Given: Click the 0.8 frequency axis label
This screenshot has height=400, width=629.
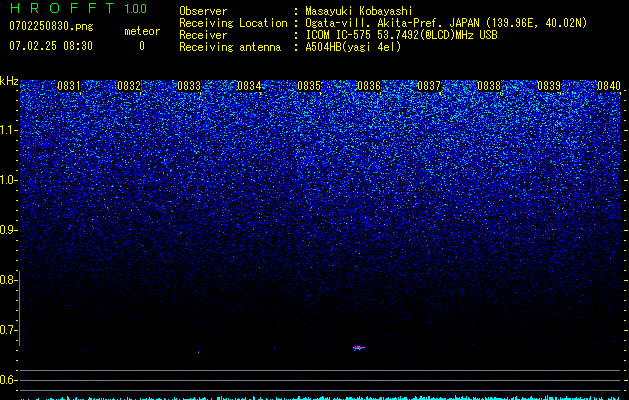Looking at the screenshot, I should pyautogui.click(x=8, y=280).
